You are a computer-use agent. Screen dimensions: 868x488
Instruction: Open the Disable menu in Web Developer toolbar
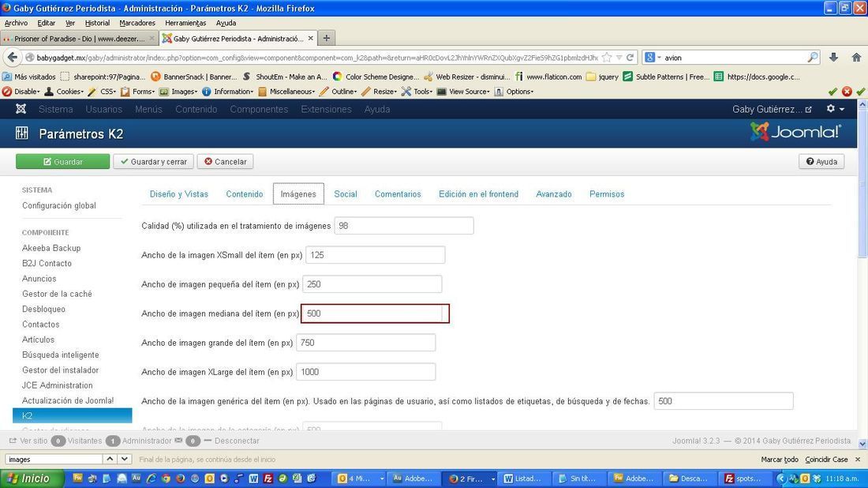click(21, 92)
